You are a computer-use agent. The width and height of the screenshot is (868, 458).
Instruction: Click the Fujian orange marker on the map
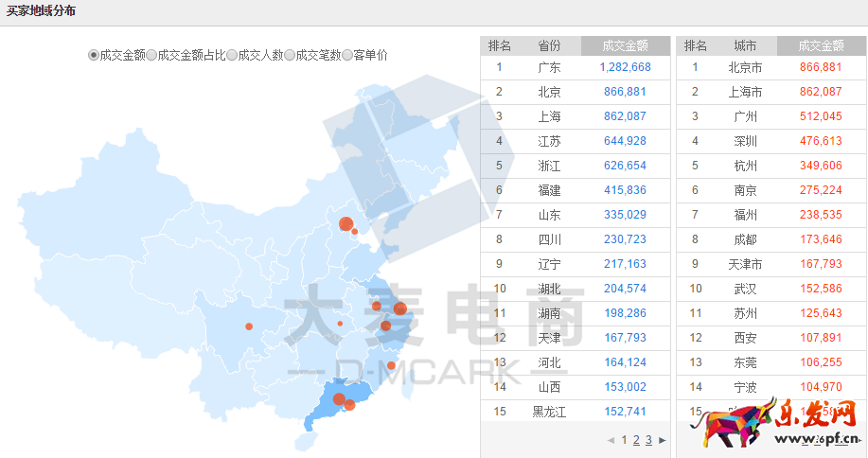[391, 365]
